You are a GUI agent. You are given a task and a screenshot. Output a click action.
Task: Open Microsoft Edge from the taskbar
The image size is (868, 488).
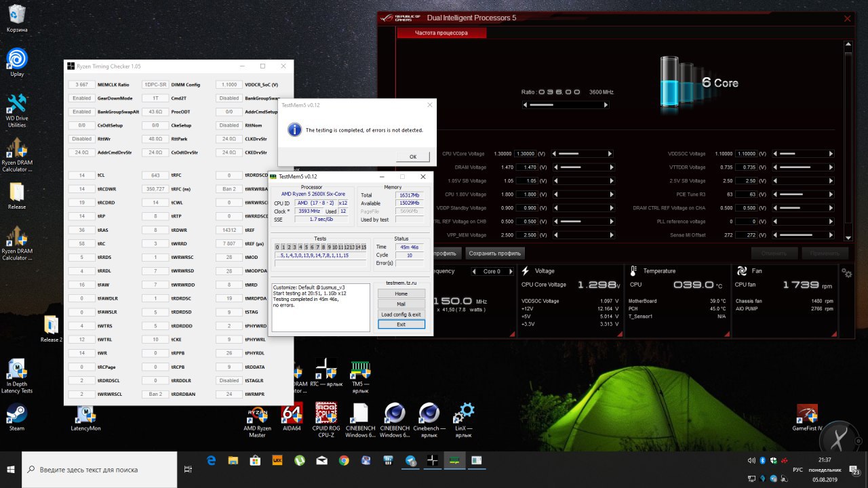[x=211, y=460]
